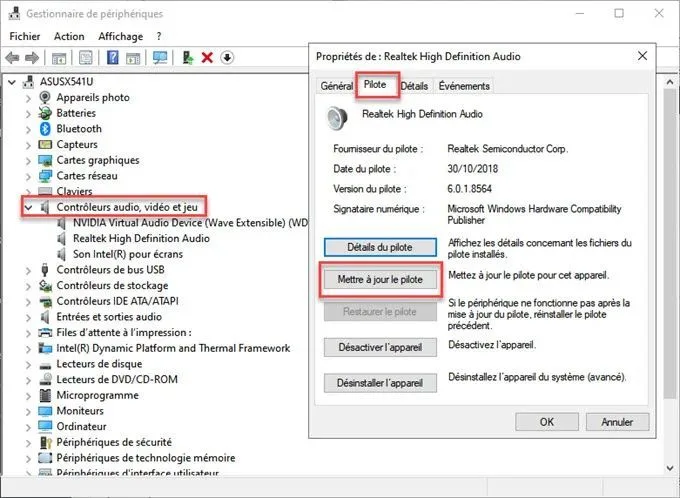Click the Microprogramme chip icon
This screenshot has height=498, width=680.
(x=45, y=395)
